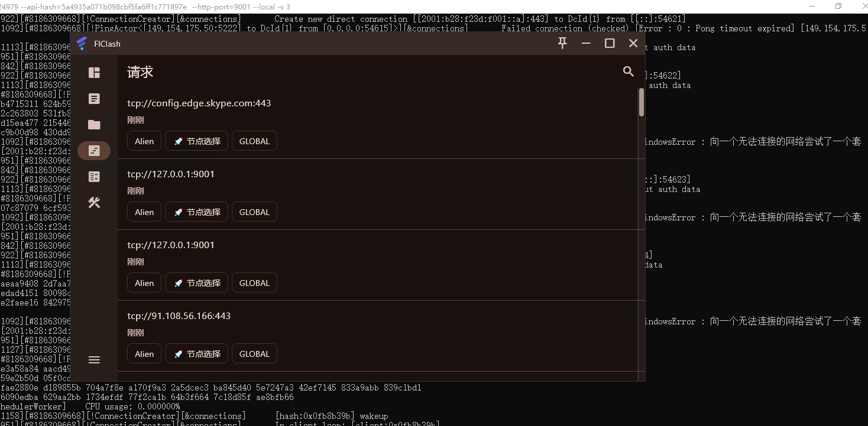Click GLOBAL chip under config.edge.skype.com request

[254, 141]
